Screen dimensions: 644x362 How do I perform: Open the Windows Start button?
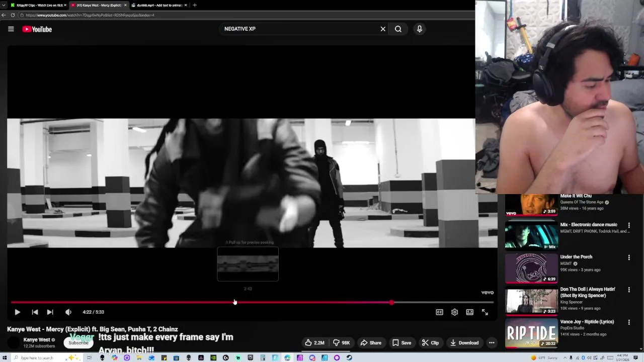tap(5, 358)
